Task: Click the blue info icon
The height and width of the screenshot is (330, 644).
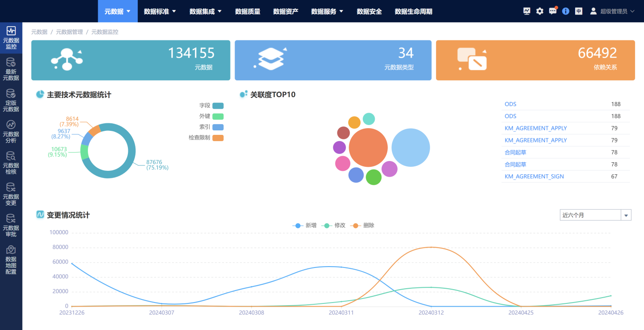Action: coord(565,11)
